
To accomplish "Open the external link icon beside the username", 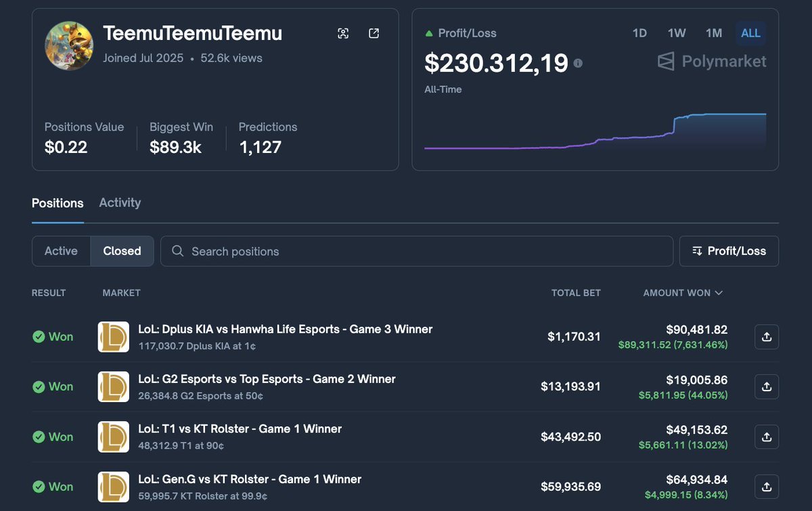I will [374, 33].
